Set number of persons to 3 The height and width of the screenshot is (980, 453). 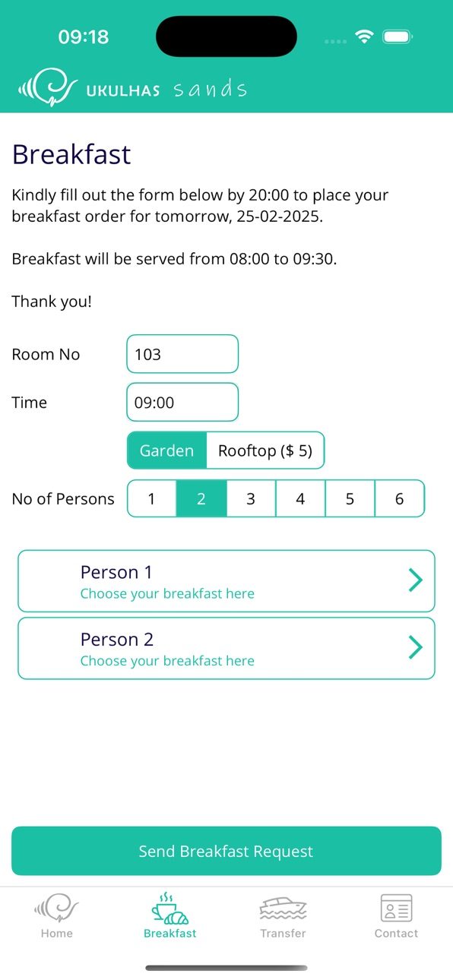point(251,499)
